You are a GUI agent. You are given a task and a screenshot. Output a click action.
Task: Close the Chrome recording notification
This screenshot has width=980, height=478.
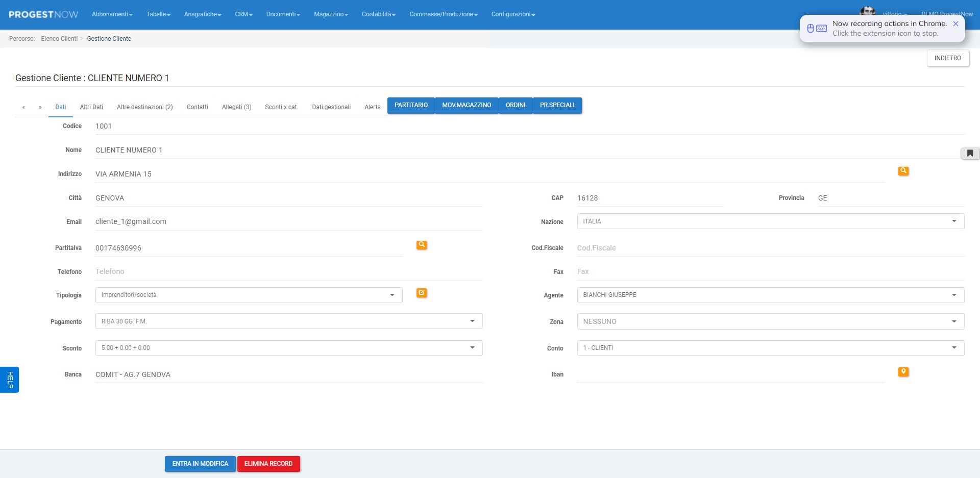[955, 24]
